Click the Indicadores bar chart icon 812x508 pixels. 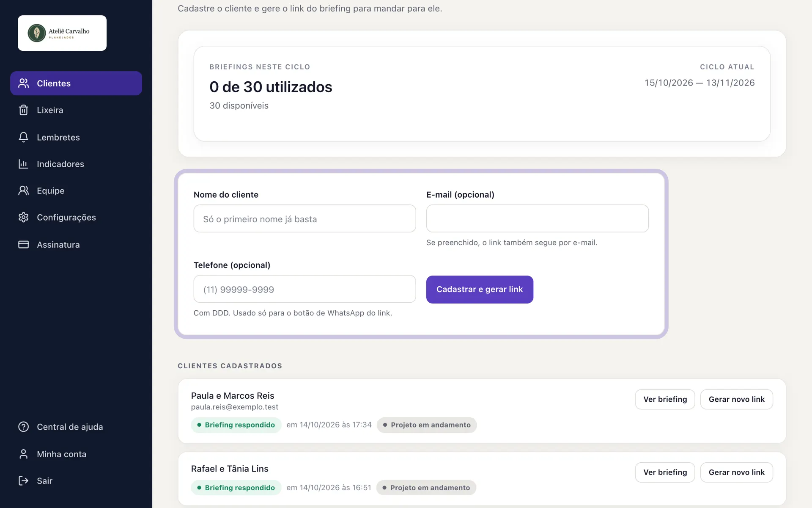(x=24, y=164)
